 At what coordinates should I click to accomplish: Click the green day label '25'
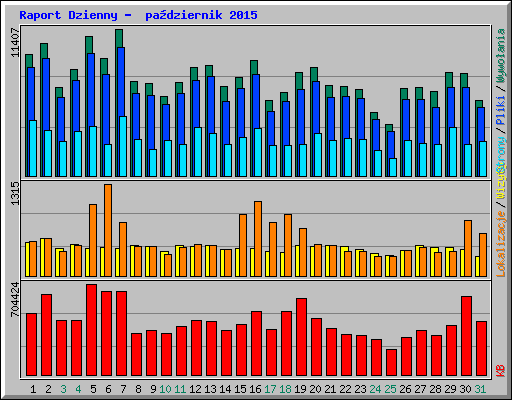(390, 389)
